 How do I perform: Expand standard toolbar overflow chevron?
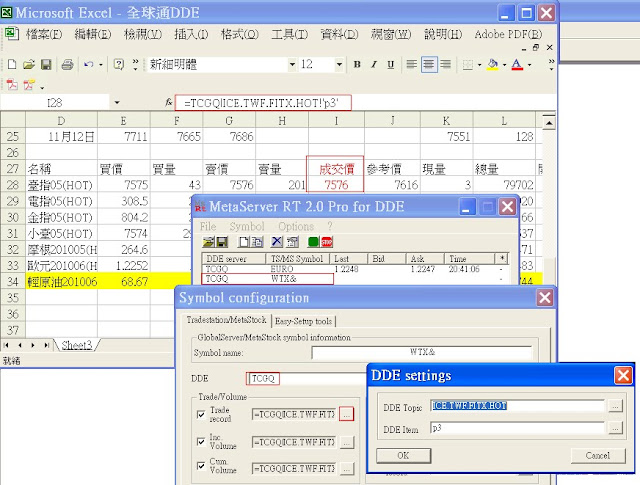[x=136, y=65]
